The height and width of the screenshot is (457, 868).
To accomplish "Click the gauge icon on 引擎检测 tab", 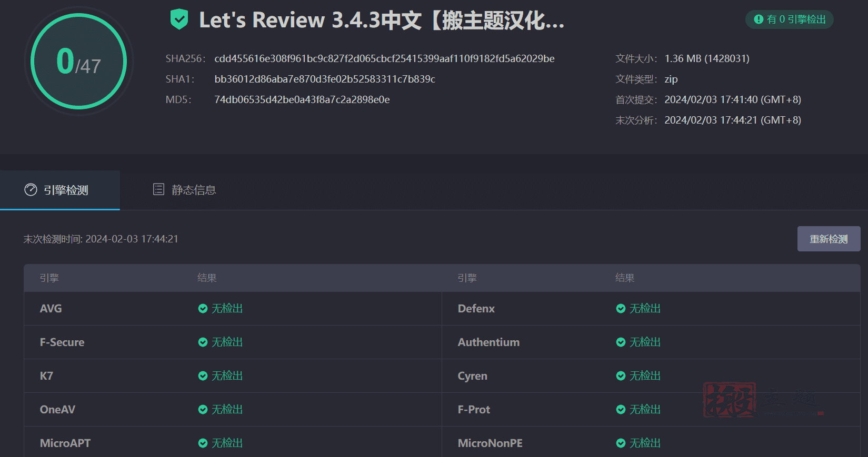I will (x=31, y=190).
